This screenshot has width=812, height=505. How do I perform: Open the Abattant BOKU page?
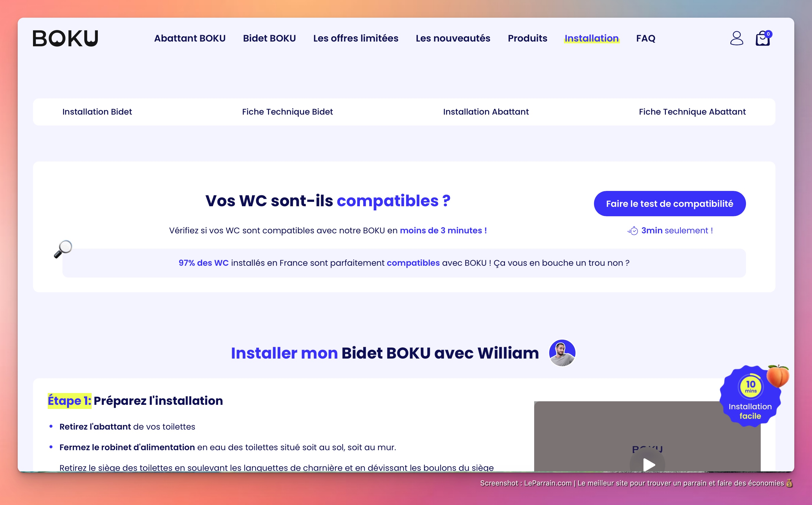(x=189, y=38)
